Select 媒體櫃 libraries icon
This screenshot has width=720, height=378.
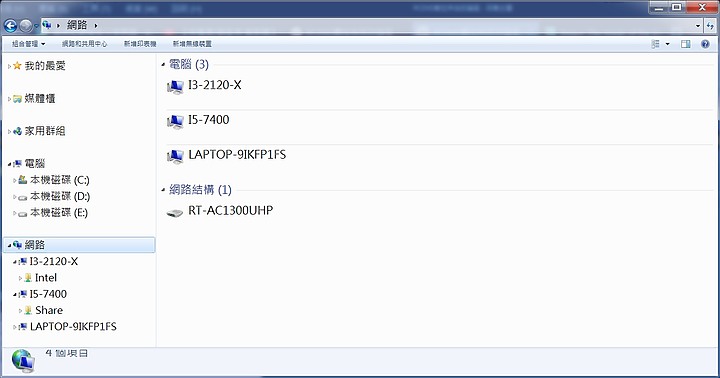(17, 98)
